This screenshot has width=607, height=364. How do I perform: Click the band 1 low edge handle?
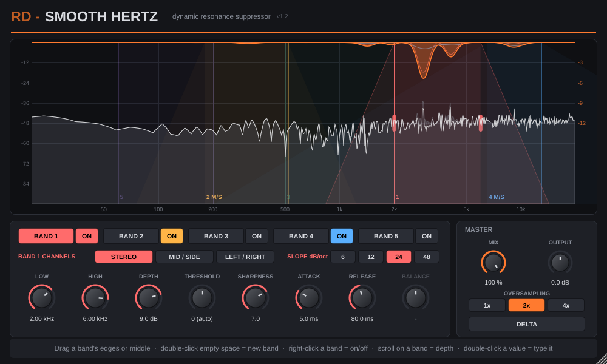[394, 123]
